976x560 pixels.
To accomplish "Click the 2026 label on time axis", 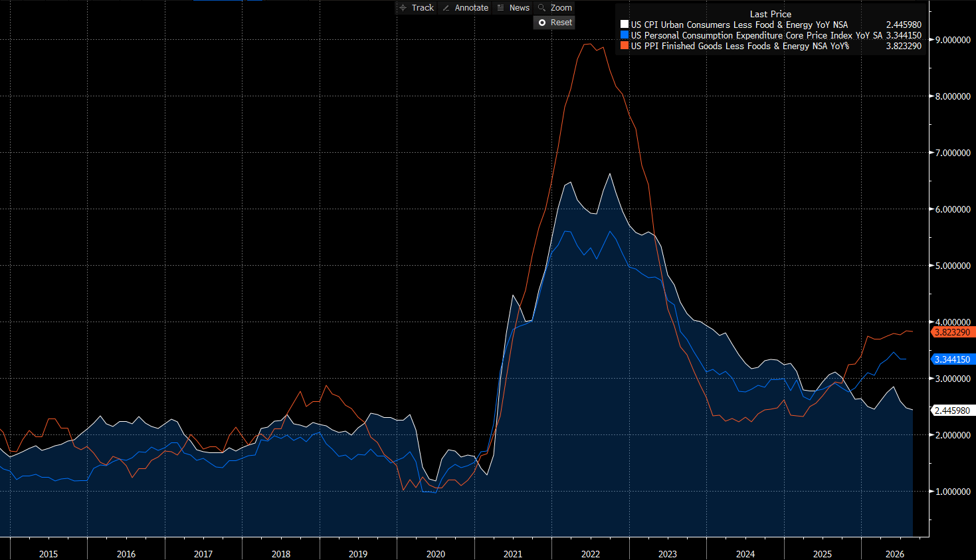I will point(895,554).
